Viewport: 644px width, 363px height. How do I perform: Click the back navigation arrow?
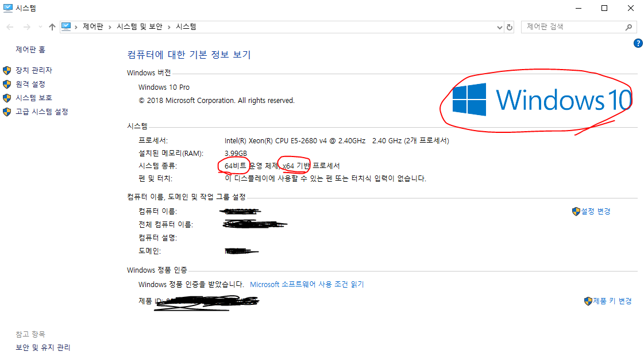(x=10, y=27)
